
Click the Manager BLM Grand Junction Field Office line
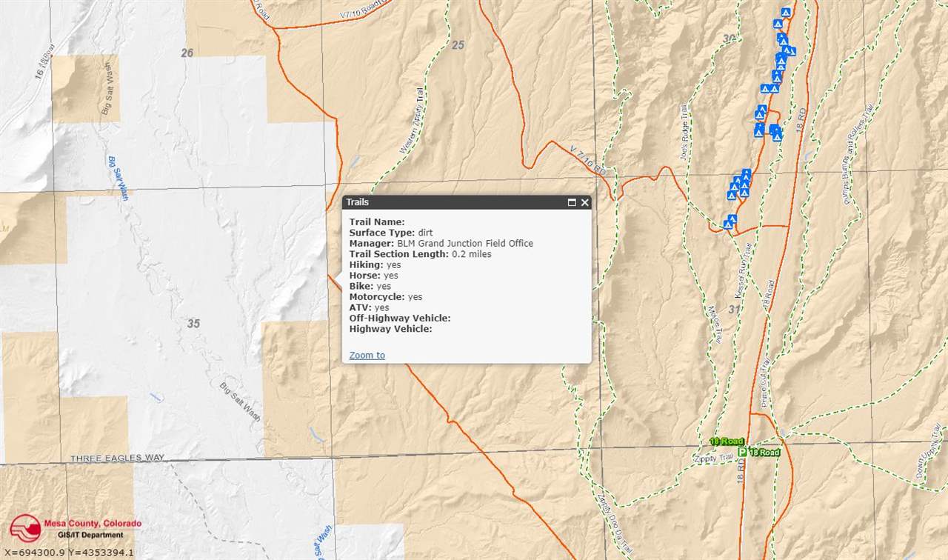click(x=441, y=243)
